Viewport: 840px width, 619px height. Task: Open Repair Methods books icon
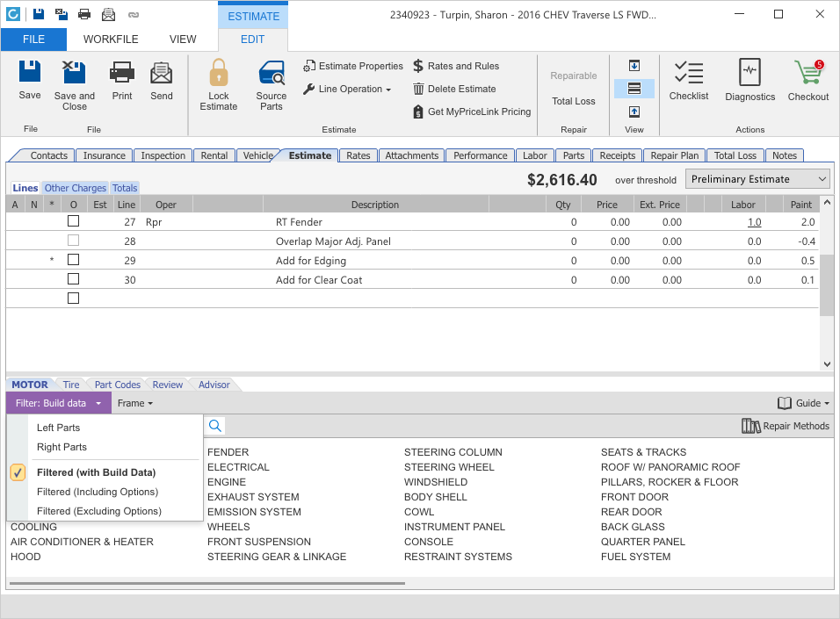[x=750, y=426]
